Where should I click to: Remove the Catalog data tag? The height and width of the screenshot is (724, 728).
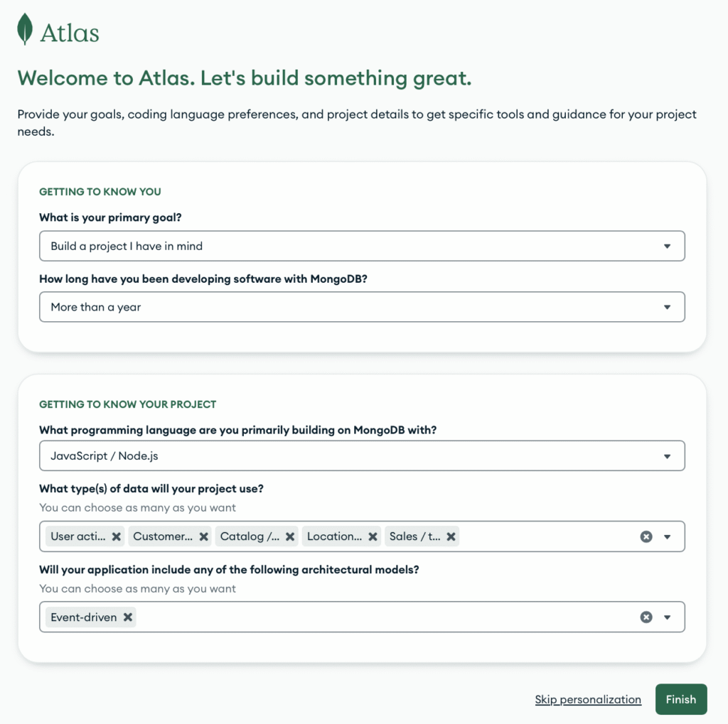click(x=290, y=536)
